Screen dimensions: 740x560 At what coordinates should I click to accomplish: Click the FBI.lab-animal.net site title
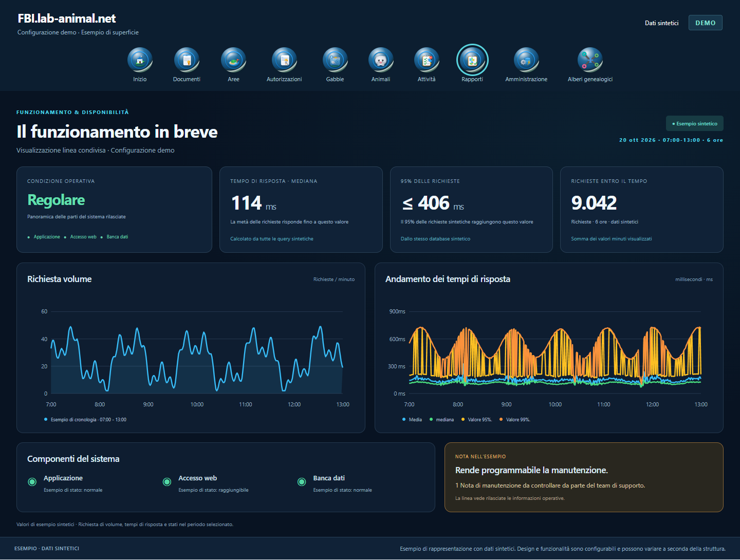coord(67,18)
